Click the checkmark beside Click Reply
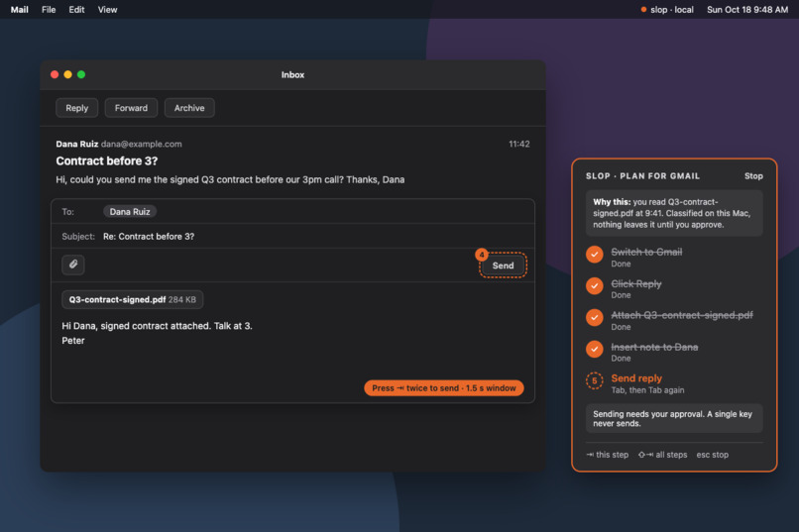Image resolution: width=799 pixels, height=532 pixels. tap(594, 286)
